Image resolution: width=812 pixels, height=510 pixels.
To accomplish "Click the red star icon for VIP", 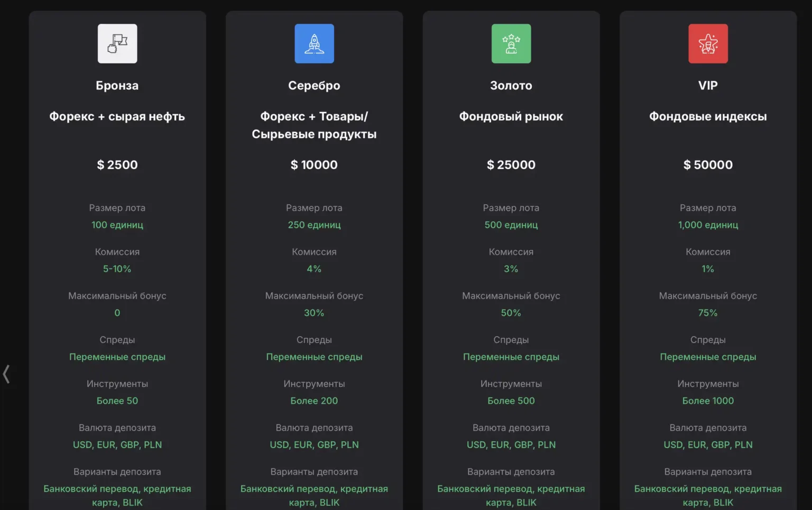I will (708, 44).
